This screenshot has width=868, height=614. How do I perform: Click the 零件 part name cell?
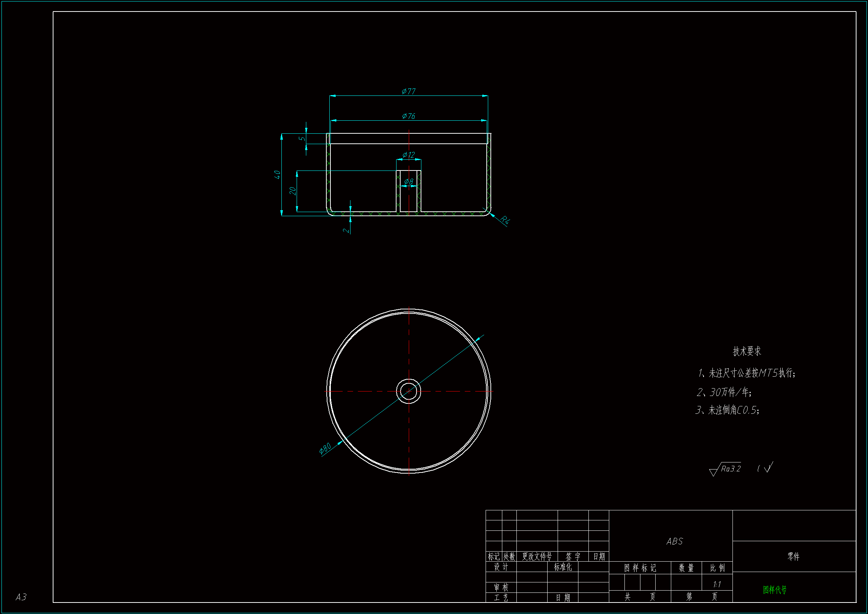(793, 556)
